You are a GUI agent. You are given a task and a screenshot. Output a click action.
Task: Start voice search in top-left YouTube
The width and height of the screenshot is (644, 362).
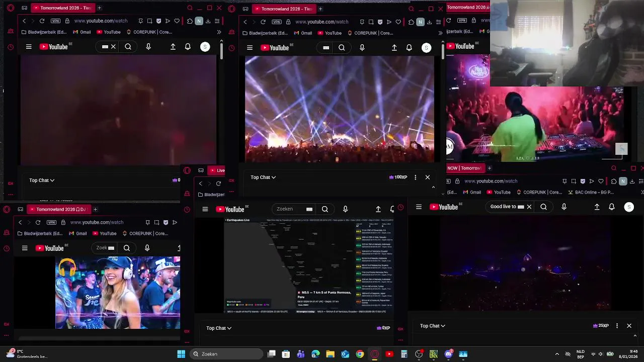coord(148,47)
